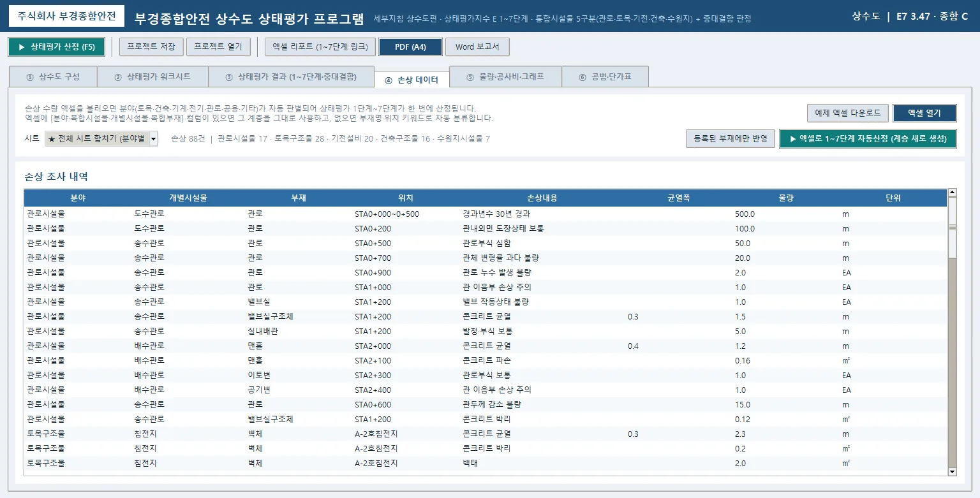
Task: Click the E7 3.47 · 종합 C status
Action: coord(932,17)
